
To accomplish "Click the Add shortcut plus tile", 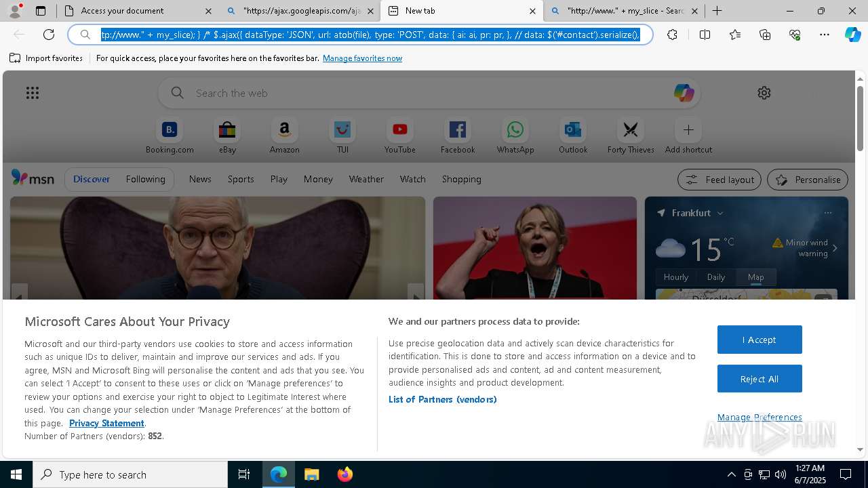I will pyautogui.click(x=688, y=136).
